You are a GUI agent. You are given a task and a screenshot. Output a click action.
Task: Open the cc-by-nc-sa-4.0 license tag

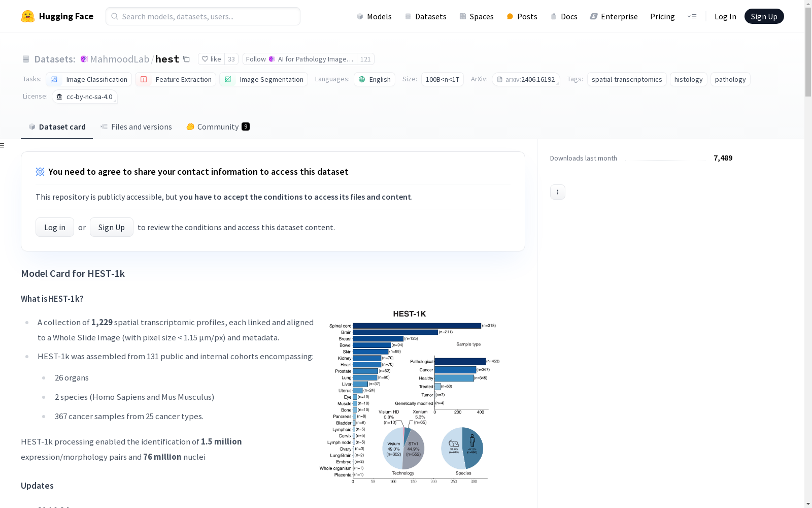85,97
